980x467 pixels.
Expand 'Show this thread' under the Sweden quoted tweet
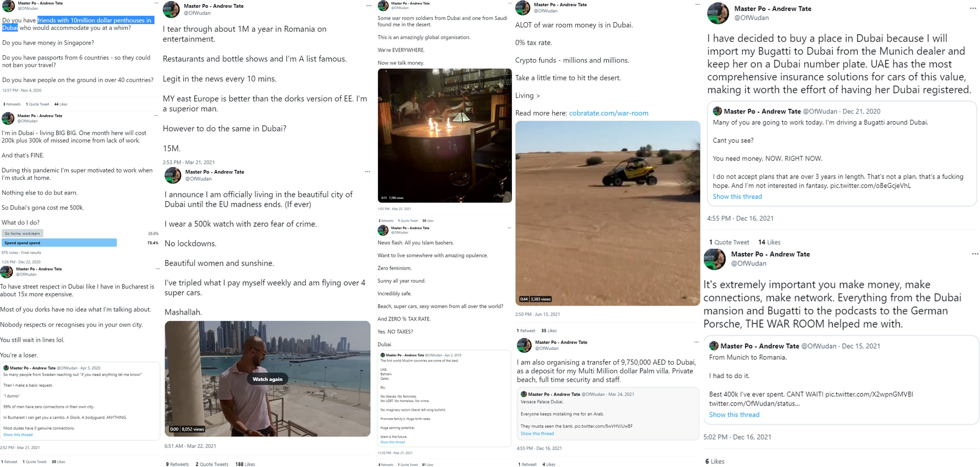pos(18,435)
